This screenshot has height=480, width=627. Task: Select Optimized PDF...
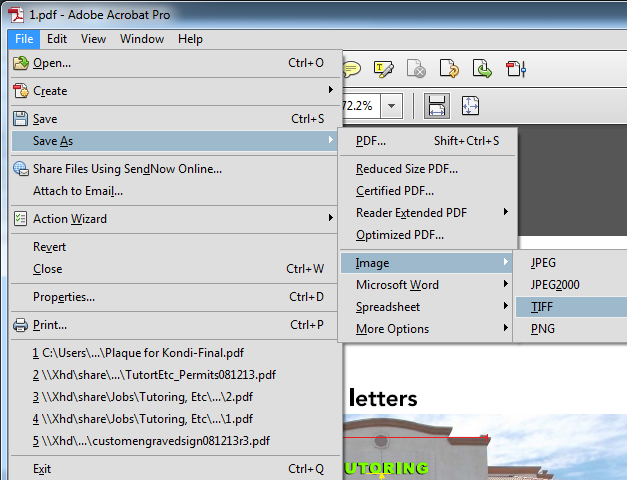pyautogui.click(x=428, y=235)
